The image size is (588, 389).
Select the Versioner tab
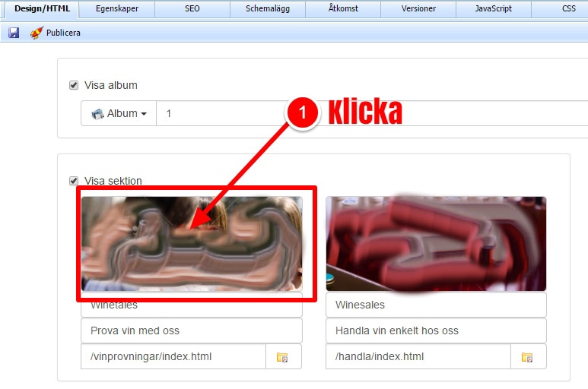(418, 8)
